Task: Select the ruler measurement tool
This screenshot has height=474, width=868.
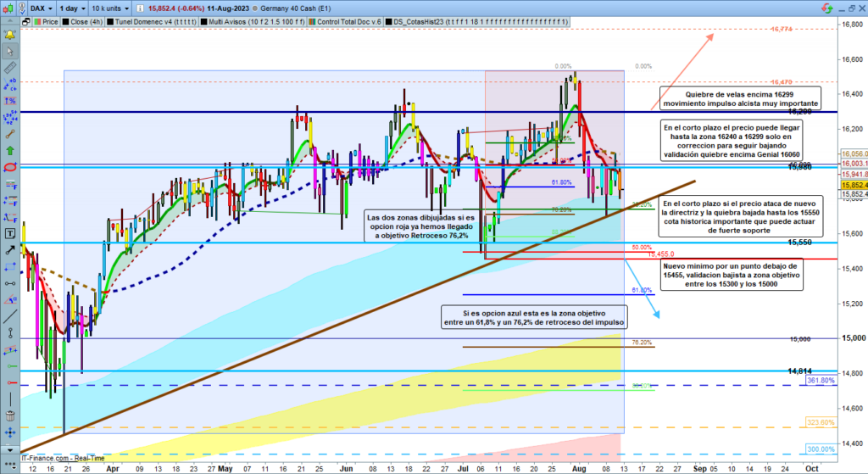Action: click(x=9, y=69)
